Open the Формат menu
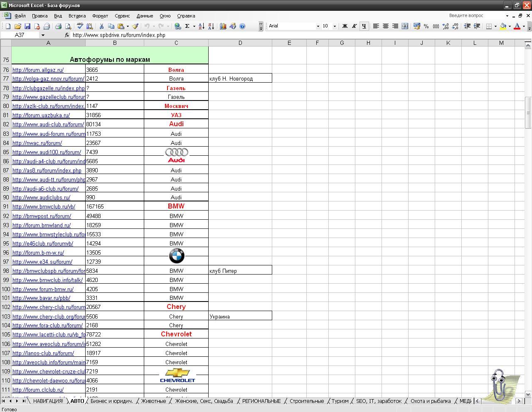The height and width of the screenshot is (412, 532). 100,16
